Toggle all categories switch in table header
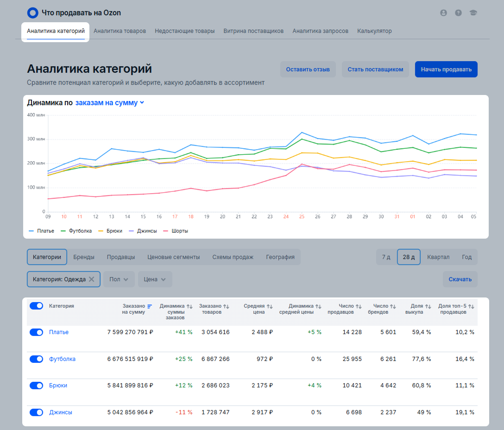504x430 pixels. [x=36, y=306]
